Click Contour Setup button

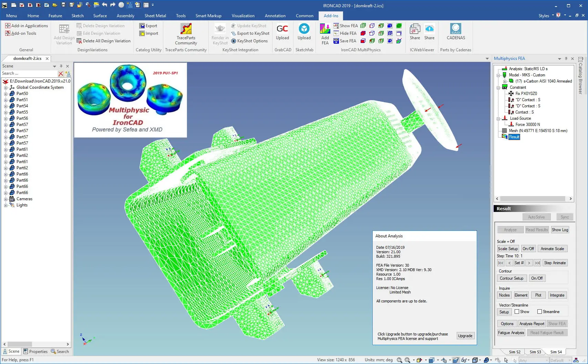pos(512,278)
